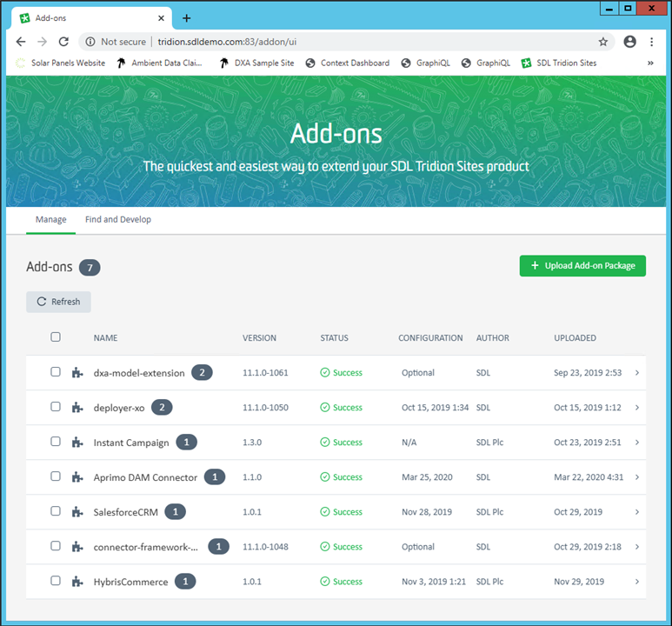
Task: Switch to the Find and Develop tab
Action: (x=118, y=219)
